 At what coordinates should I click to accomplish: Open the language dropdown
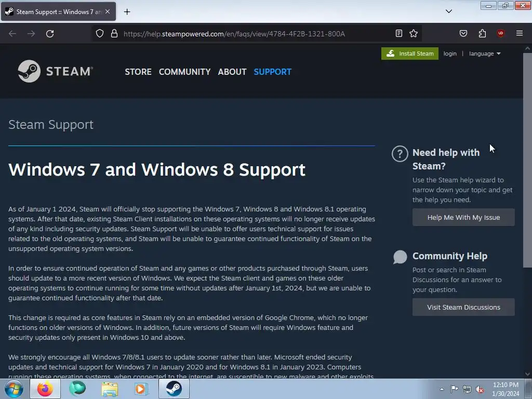(485, 54)
